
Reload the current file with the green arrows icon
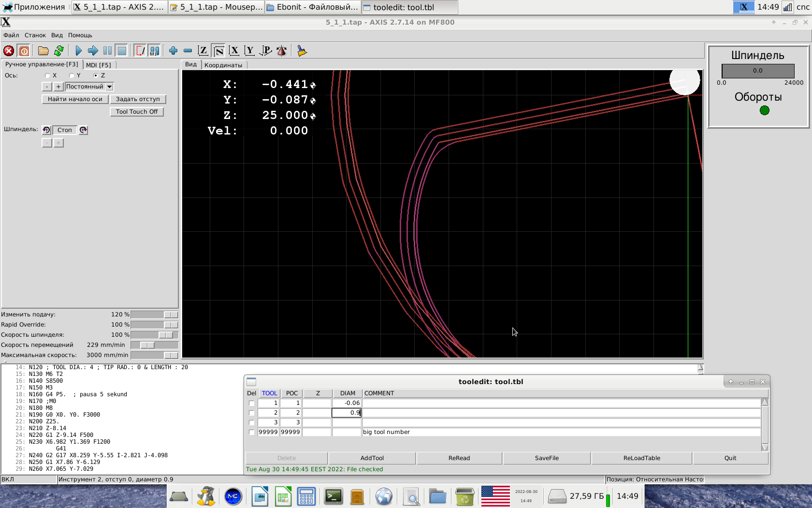59,51
